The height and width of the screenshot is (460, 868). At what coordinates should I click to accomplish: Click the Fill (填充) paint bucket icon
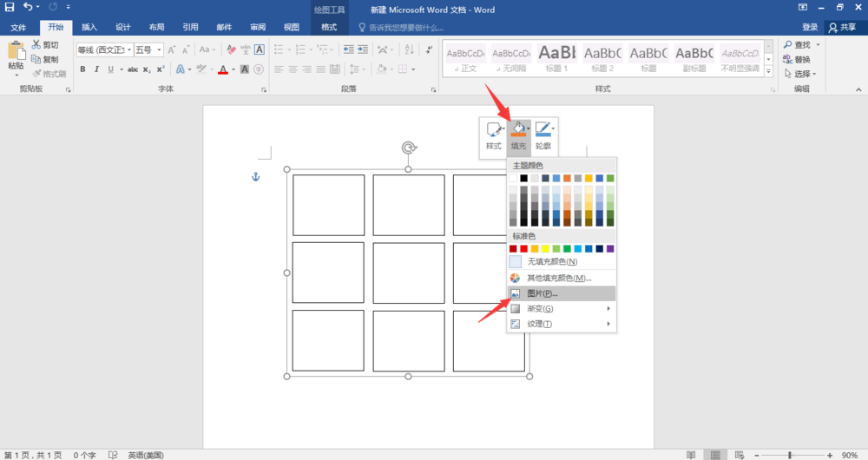click(516, 130)
